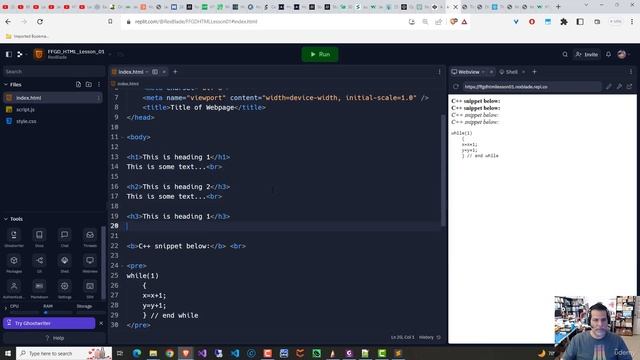Reload the Webview page
Image resolution: width=640 pixels, height=360 pixels.
[x=456, y=87]
